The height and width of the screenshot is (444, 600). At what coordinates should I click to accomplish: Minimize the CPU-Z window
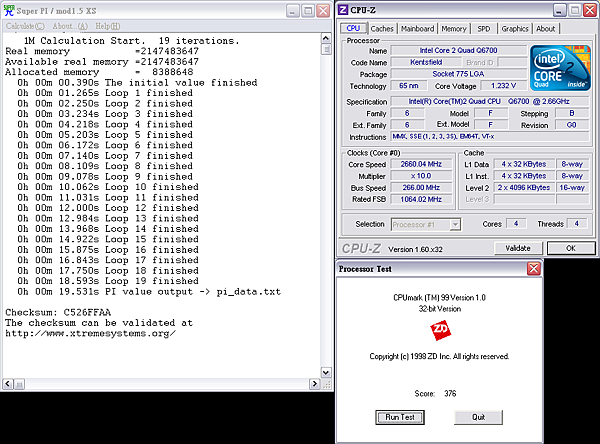pyautogui.click(x=559, y=10)
